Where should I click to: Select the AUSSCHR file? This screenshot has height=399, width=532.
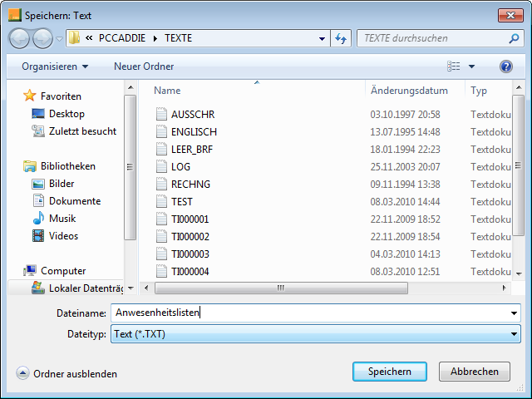pos(193,115)
